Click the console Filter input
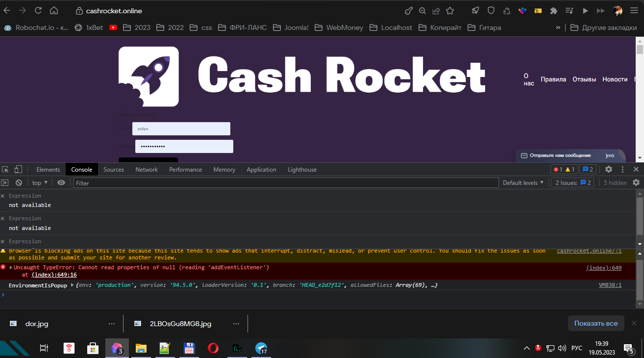644x358 pixels. (286, 182)
